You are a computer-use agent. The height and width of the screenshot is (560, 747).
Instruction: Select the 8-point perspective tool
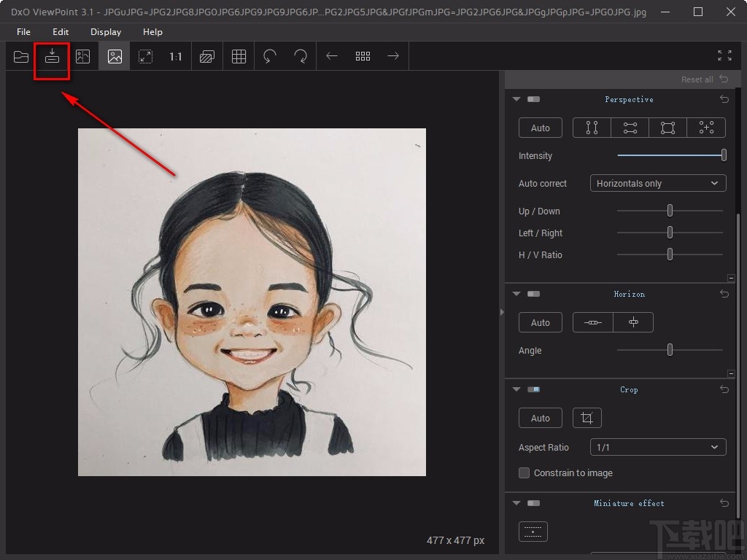(x=706, y=127)
